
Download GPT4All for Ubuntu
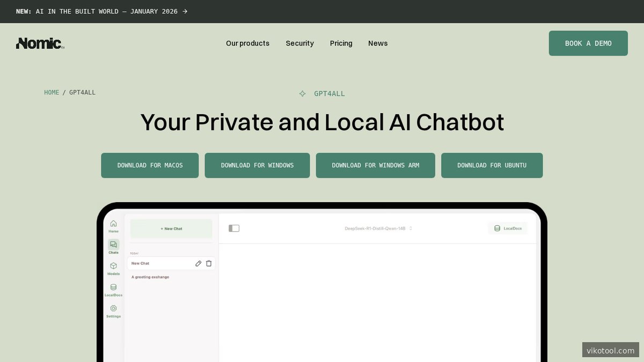pos(492,165)
